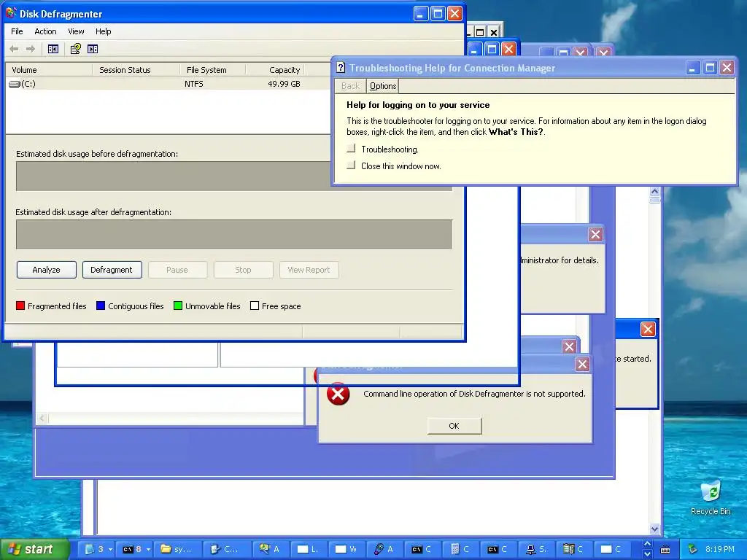
Task: Select the (C:) drive icon in volume list
Action: click(15, 85)
